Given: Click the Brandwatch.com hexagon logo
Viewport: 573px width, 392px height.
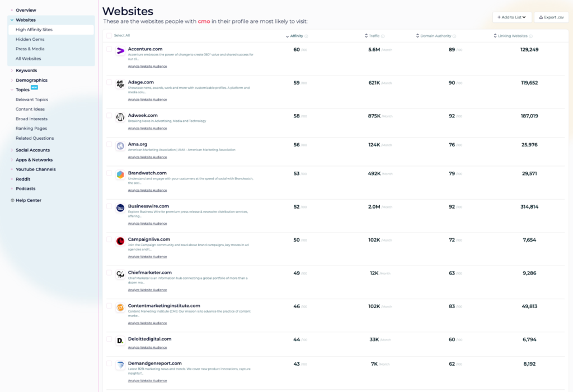Looking at the screenshot, I should click(x=120, y=174).
